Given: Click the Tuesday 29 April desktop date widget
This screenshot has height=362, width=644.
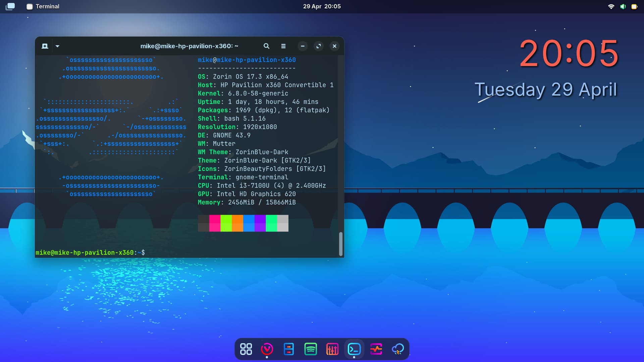Looking at the screenshot, I should pyautogui.click(x=546, y=89).
